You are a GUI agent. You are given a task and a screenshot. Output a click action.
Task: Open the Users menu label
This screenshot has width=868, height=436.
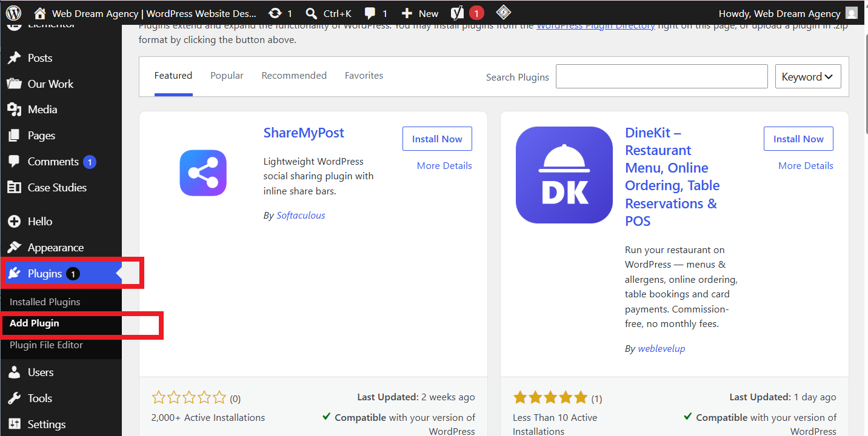tap(41, 372)
